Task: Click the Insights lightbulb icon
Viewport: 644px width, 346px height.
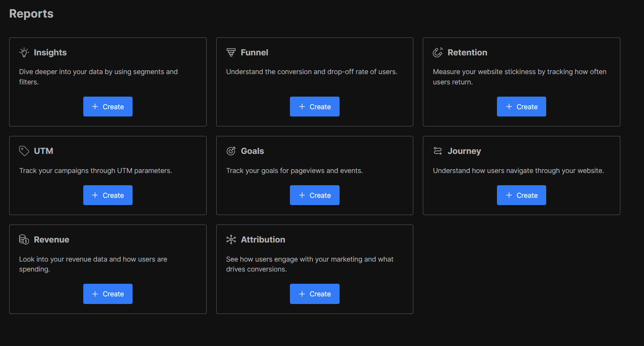Action: coord(24,52)
